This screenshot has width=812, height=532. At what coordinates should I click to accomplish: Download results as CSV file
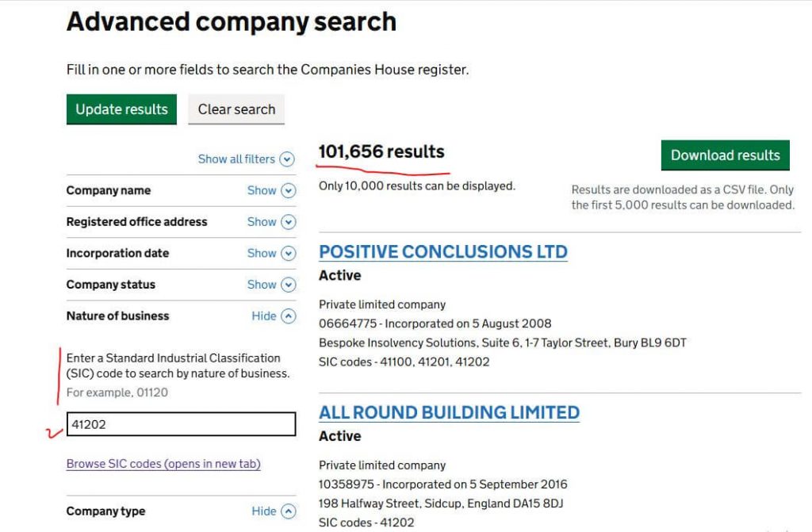725,155
